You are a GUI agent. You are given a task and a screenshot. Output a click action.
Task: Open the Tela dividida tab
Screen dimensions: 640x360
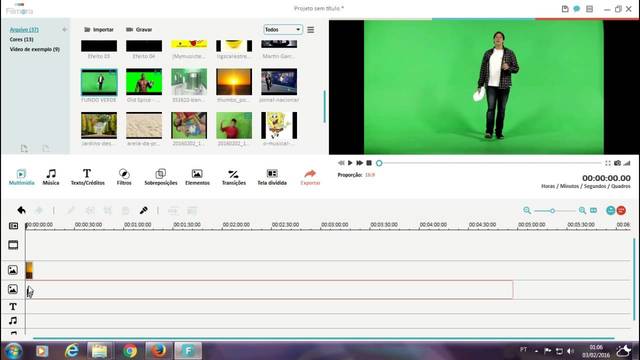pyautogui.click(x=272, y=177)
